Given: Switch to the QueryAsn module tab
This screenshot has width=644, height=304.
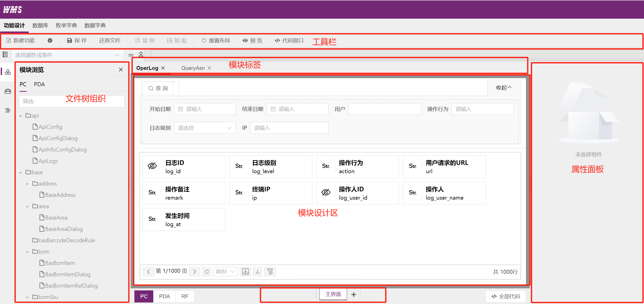Looking at the screenshot, I should click(193, 68).
